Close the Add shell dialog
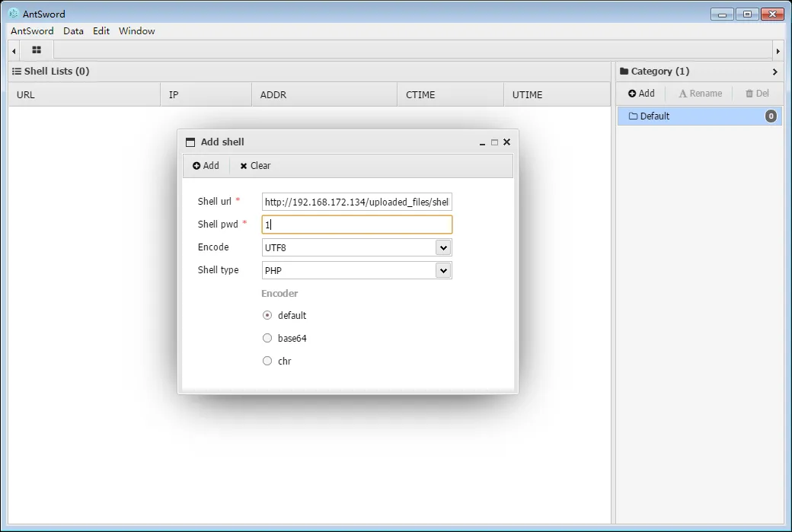The height and width of the screenshot is (532, 792). pyautogui.click(x=507, y=142)
